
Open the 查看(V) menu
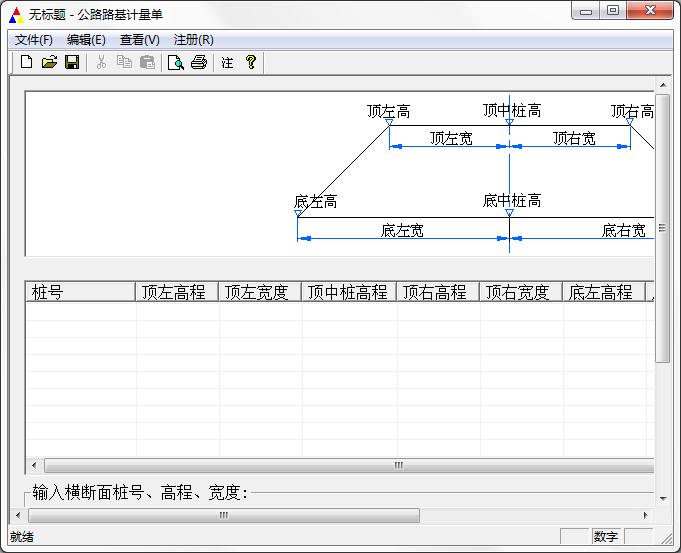pos(139,40)
